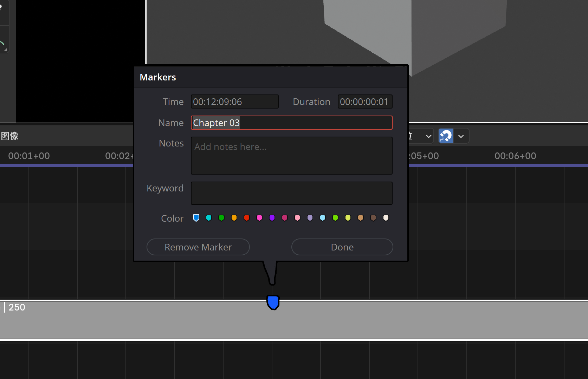588x379 pixels.
Task: Select the cyan marker color
Action: (209, 218)
